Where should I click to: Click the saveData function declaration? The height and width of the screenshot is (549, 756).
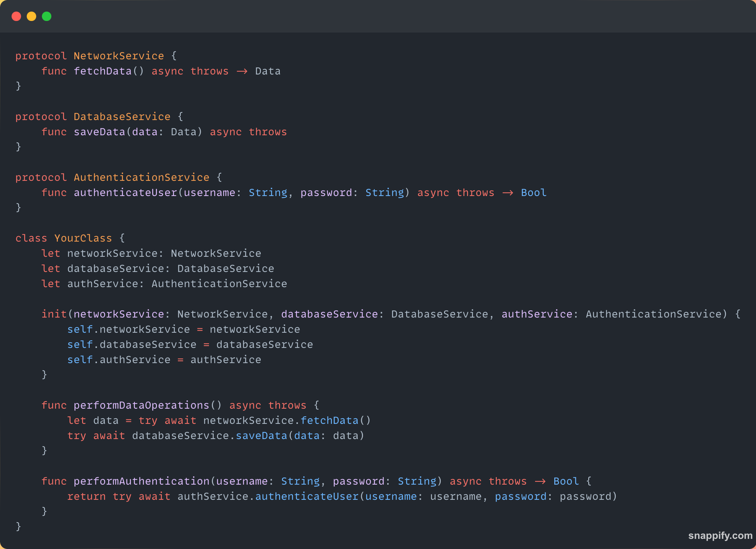tap(99, 132)
